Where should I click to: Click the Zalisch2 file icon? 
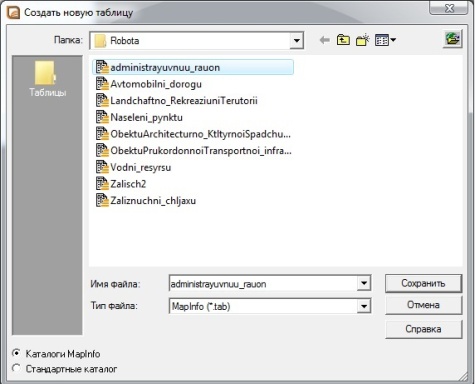pyautogui.click(x=102, y=184)
